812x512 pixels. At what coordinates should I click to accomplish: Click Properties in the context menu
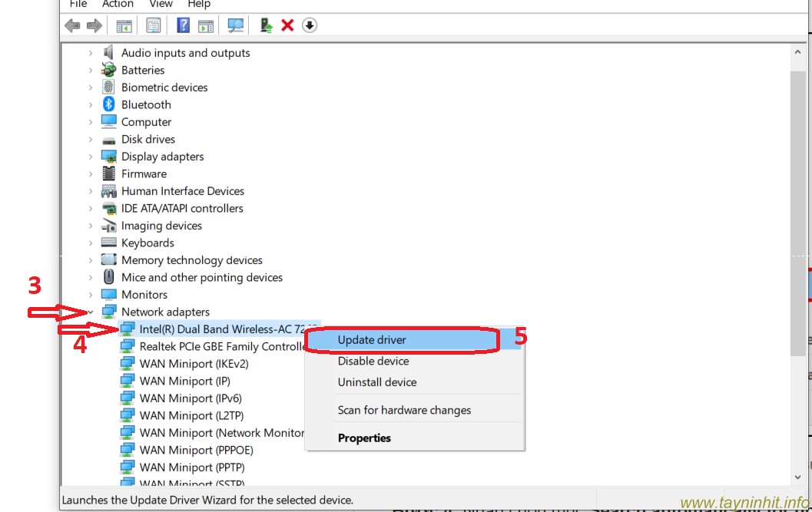tap(364, 438)
